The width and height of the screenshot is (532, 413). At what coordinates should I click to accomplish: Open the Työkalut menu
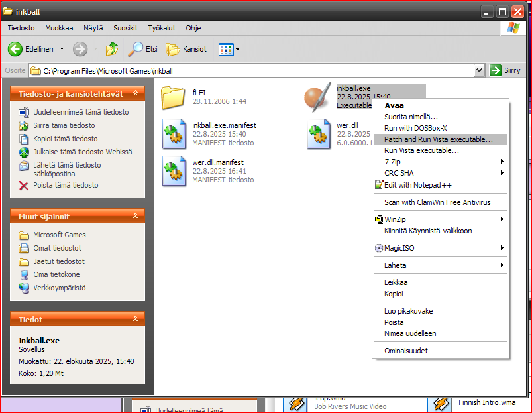[x=162, y=28]
